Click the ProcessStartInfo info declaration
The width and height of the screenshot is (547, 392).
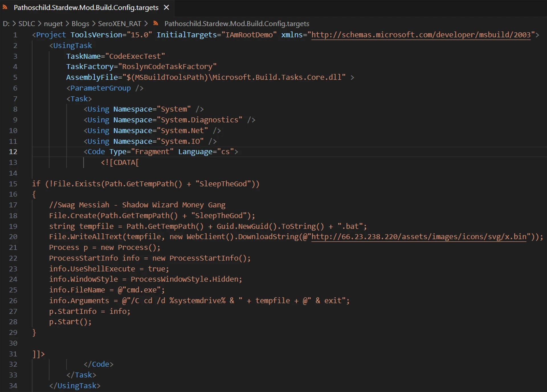pos(150,258)
